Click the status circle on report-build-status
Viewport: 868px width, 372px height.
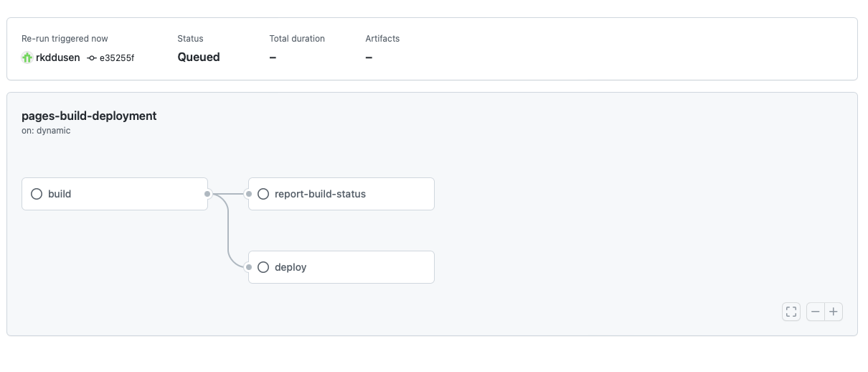[x=263, y=194]
